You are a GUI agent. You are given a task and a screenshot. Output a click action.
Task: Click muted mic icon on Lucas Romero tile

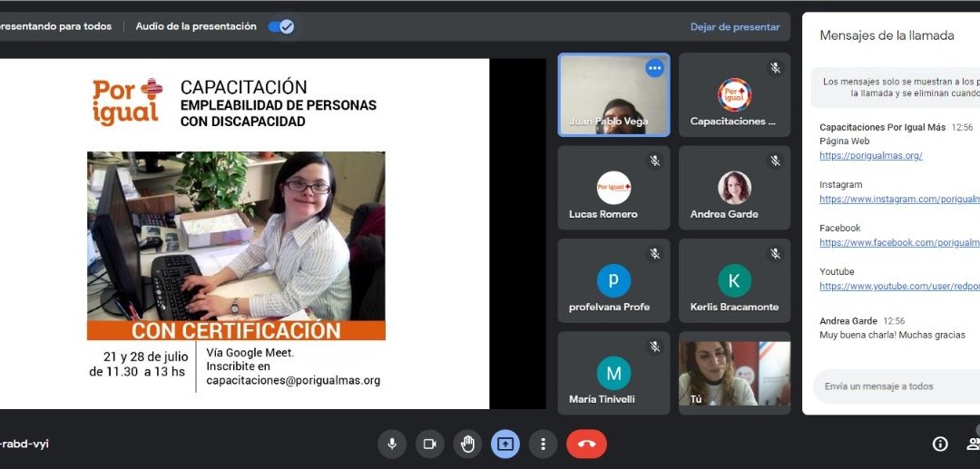654,161
